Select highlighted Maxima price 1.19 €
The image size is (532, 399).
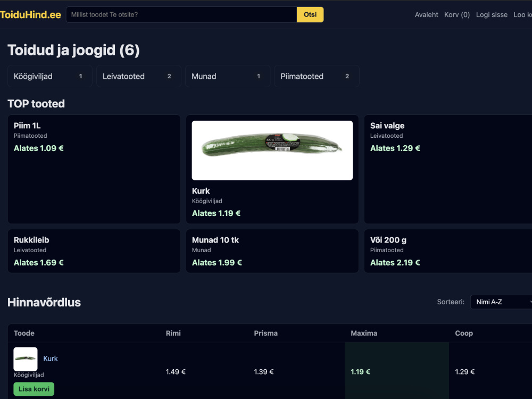click(x=360, y=372)
